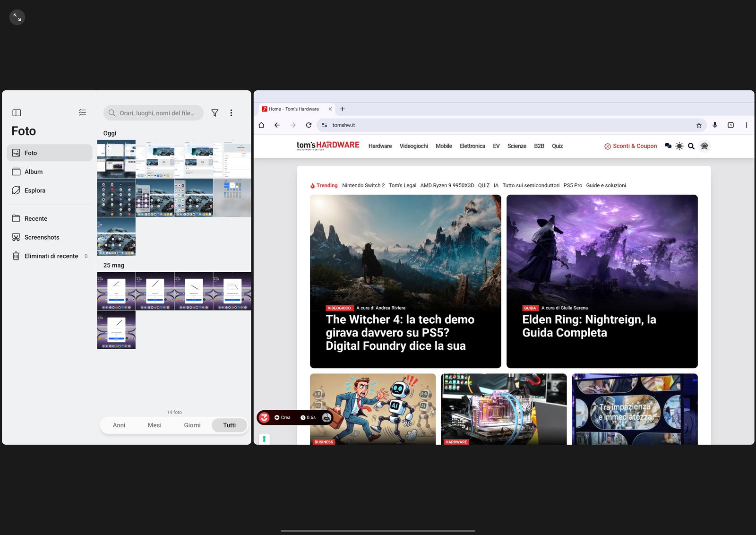Open the Screenshots folder
The image size is (756, 535).
pos(50,237)
